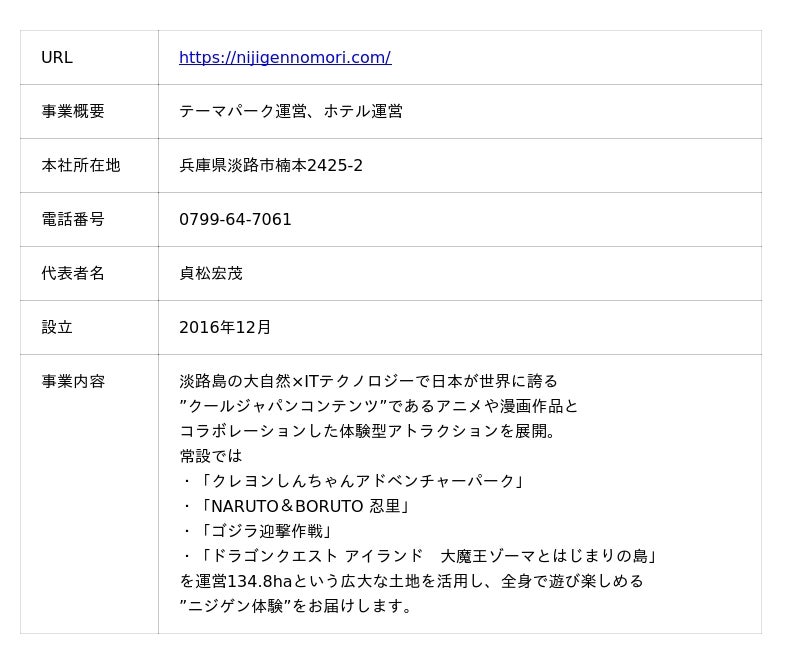Image resolution: width=800 pixels, height=664 pixels.
Task: Click the ゴジラ迎撃作戦 list item
Action: (257, 531)
